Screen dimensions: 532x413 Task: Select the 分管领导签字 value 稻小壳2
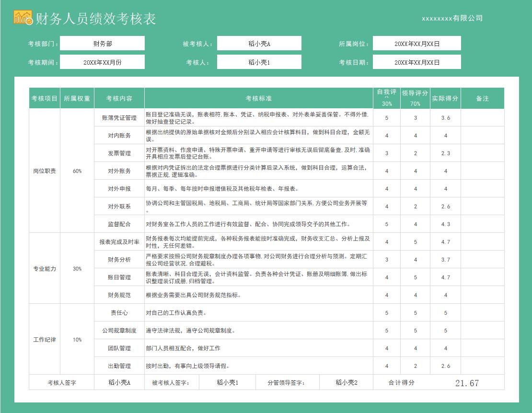pos(347,383)
